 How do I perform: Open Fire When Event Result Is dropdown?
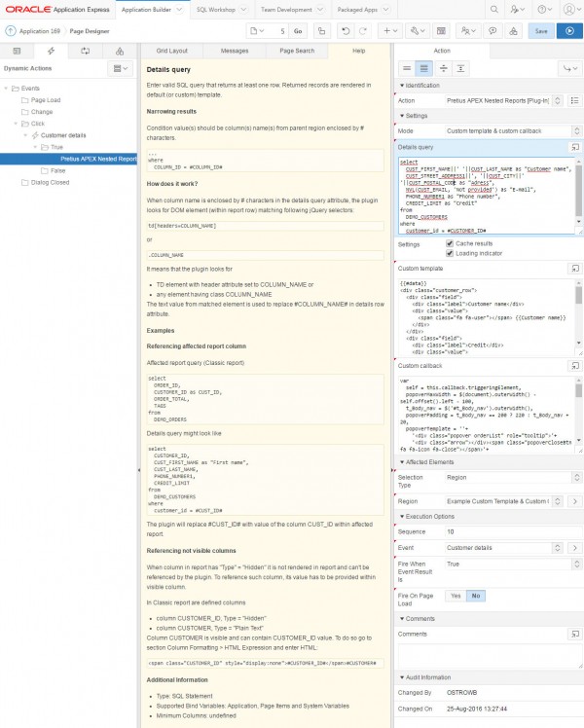tap(513, 564)
